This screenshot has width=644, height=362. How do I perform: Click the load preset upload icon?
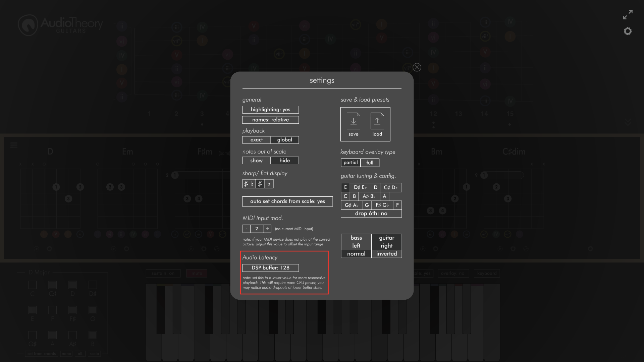click(x=377, y=121)
